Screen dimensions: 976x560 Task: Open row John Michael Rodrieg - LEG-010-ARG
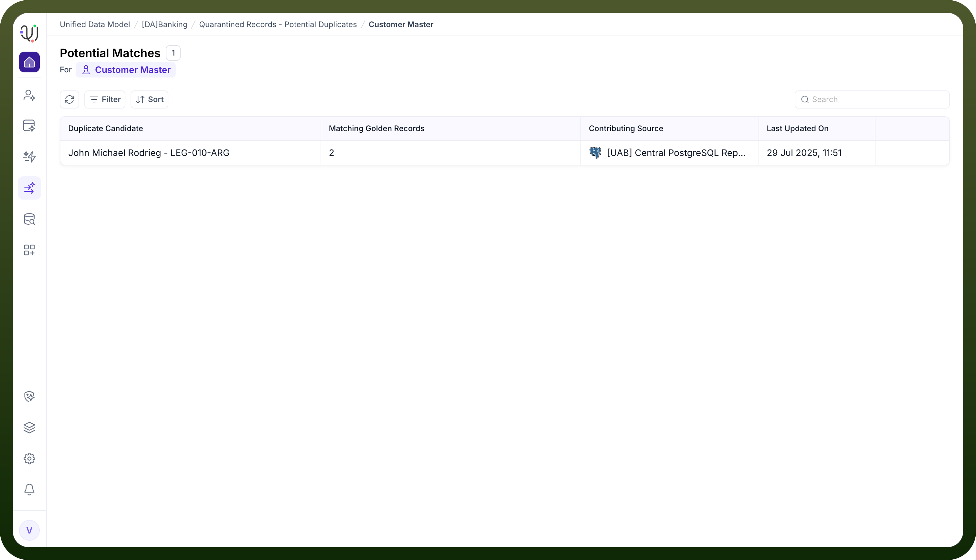click(504, 153)
